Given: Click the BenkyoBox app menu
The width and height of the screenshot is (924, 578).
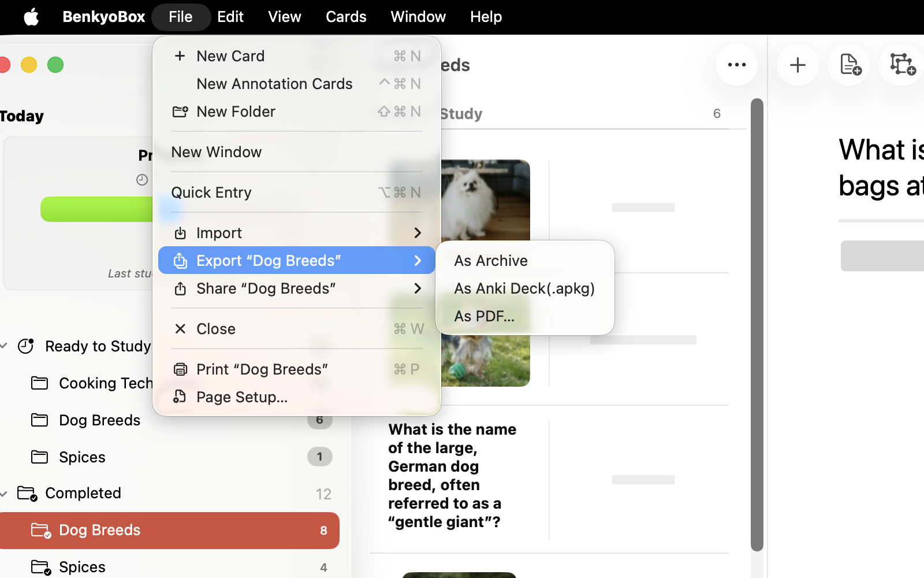Looking at the screenshot, I should pyautogui.click(x=104, y=17).
